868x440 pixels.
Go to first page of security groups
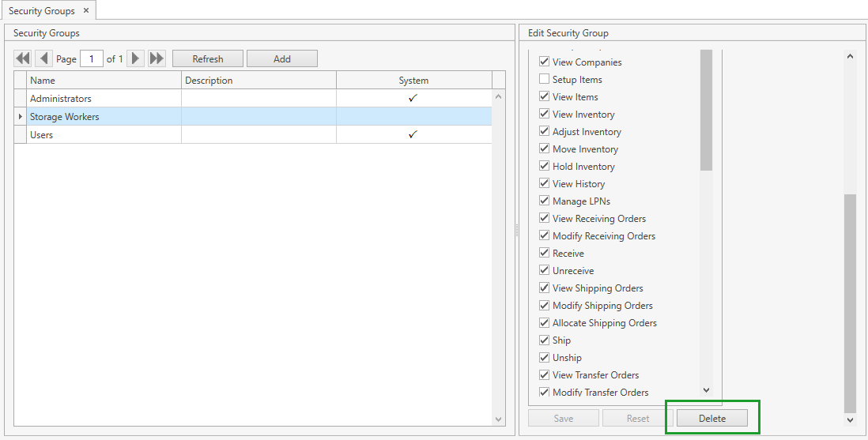tap(23, 58)
